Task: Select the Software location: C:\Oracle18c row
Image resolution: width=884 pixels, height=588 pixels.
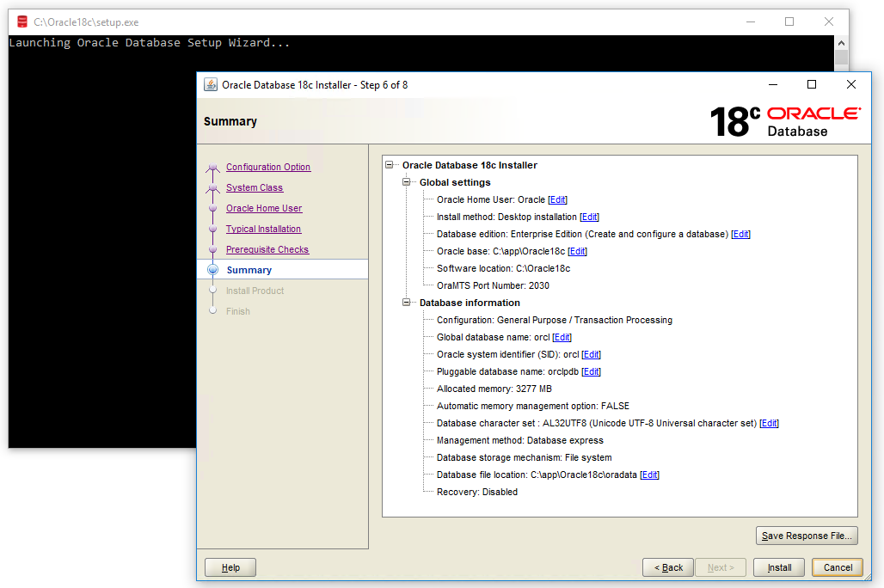Action: point(503,268)
